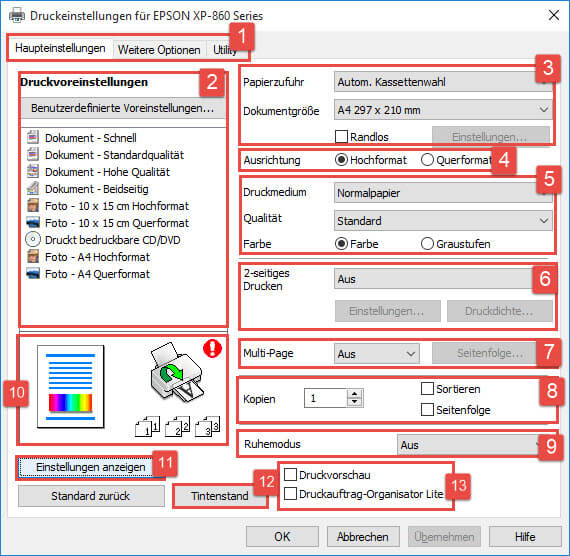
Task: Click the page preview thumbnail with color bar
Action: [x=71, y=386]
